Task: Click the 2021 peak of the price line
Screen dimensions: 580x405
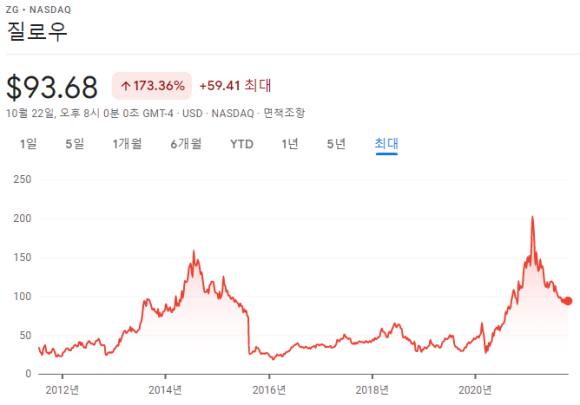Action: coord(532,217)
